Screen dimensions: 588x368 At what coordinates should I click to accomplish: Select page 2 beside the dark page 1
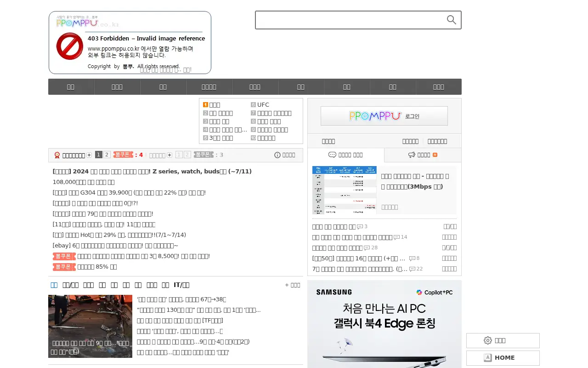pos(107,155)
